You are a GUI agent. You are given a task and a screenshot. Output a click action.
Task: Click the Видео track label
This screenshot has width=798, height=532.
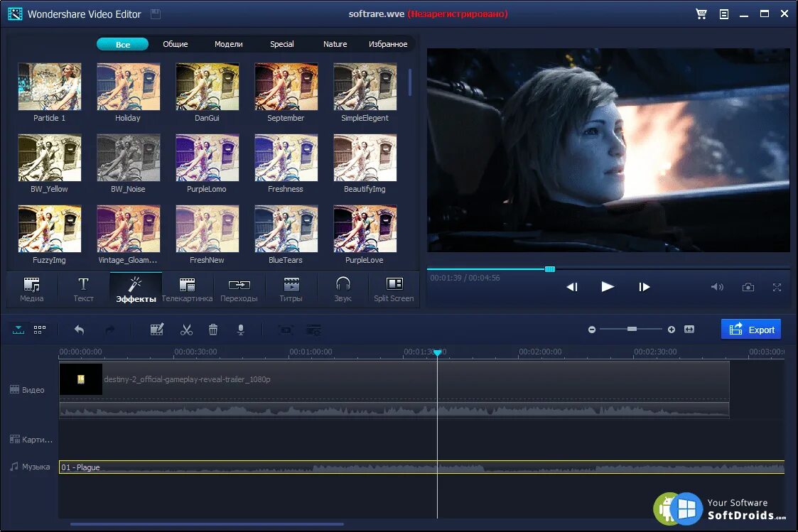pyautogui.click(x=28, y=390)
